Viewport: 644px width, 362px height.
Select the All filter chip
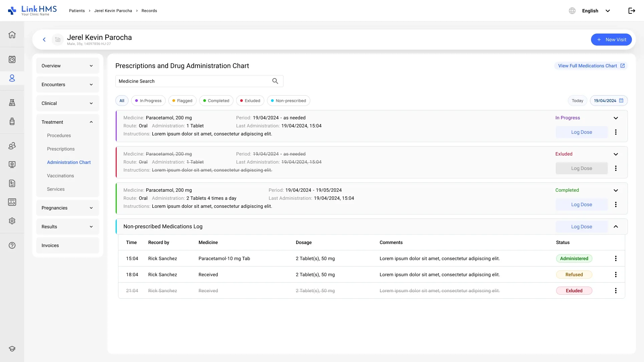(x=122, y=101)
